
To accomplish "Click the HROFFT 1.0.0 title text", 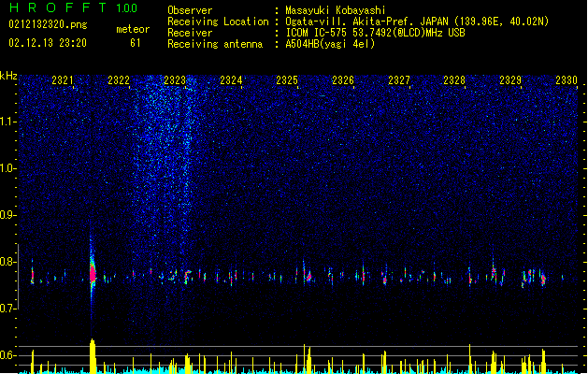I will [x=73, y=7].
